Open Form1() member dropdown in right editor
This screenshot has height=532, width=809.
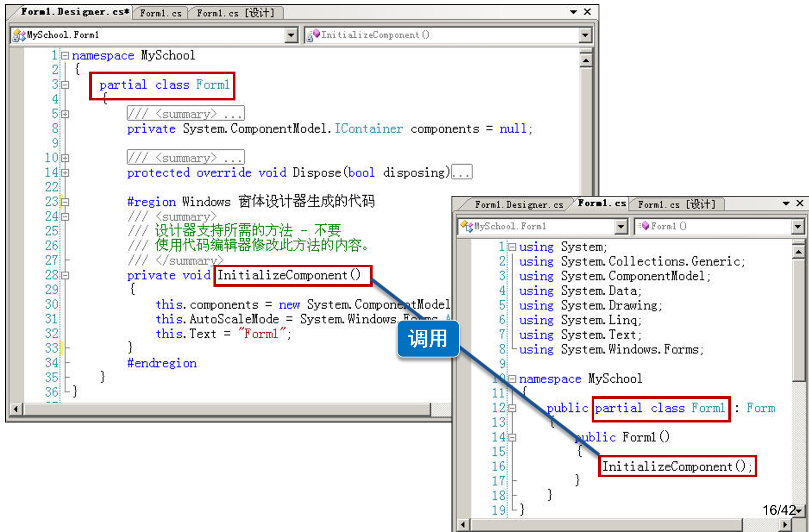[797, 226]
